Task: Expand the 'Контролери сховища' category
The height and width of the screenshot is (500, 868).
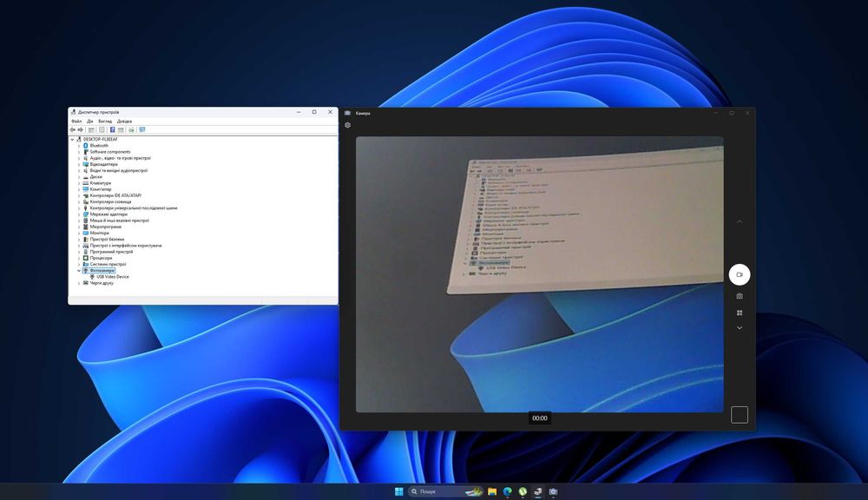Action: pos(79,202)
